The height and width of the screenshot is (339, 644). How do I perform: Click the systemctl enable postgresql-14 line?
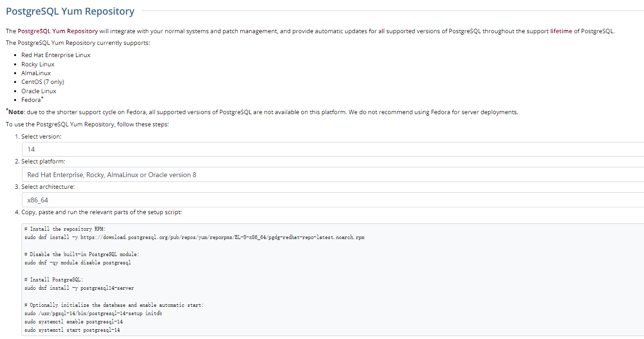pyautogui.click(x=74, y=322)
